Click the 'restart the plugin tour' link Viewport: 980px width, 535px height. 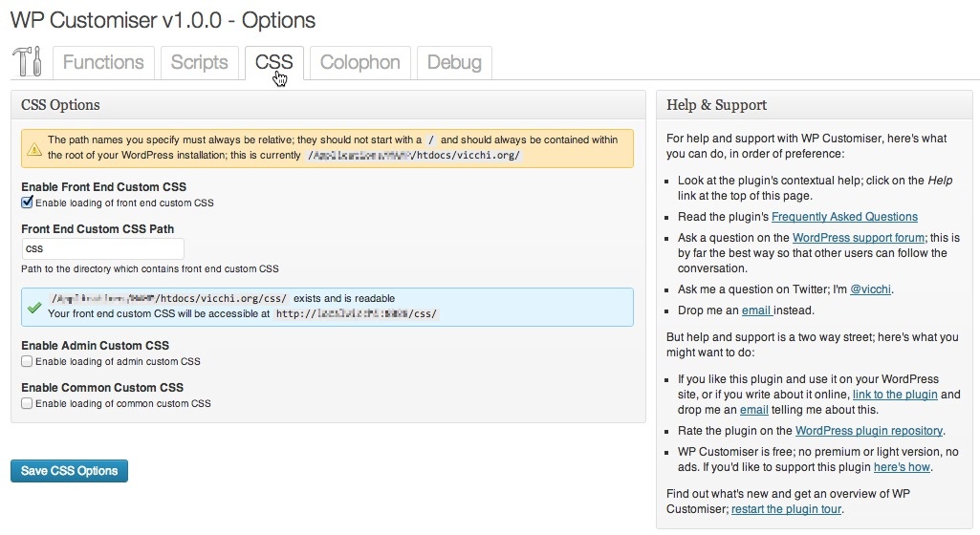(787, 509)
